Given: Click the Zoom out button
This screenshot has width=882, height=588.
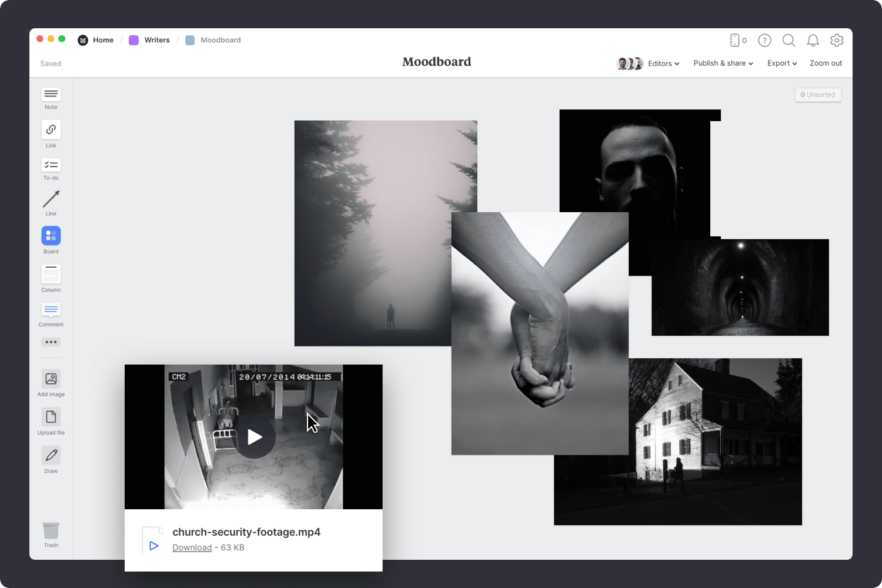Looking at the screenshot, I should tap(826, 63).
